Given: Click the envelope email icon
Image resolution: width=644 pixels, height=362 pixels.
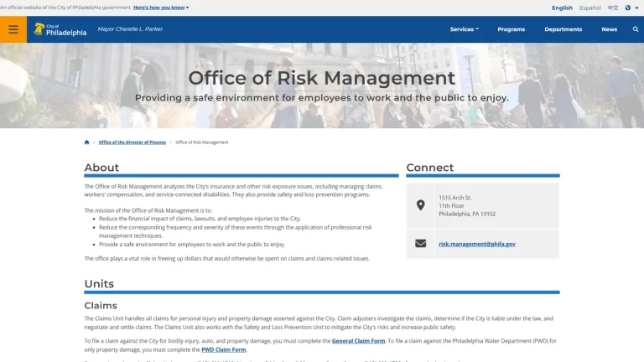Looking at the screenshot, I should (x=420, y=244).
